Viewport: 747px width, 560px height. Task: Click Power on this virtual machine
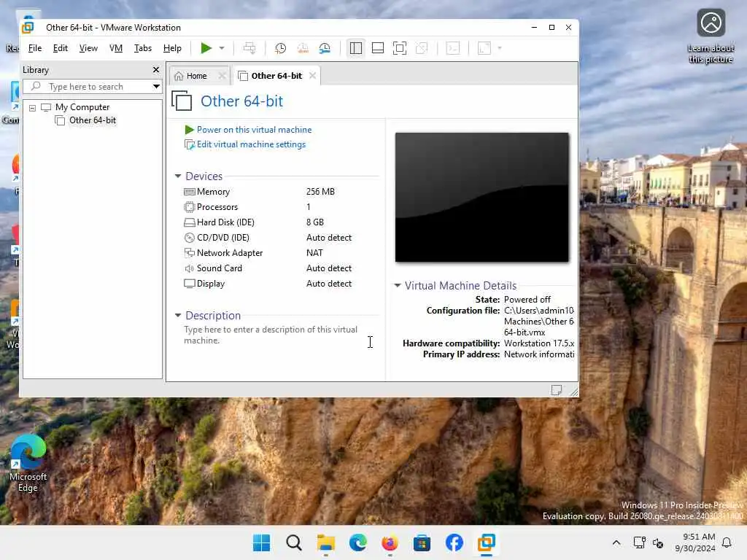point(255,130)
